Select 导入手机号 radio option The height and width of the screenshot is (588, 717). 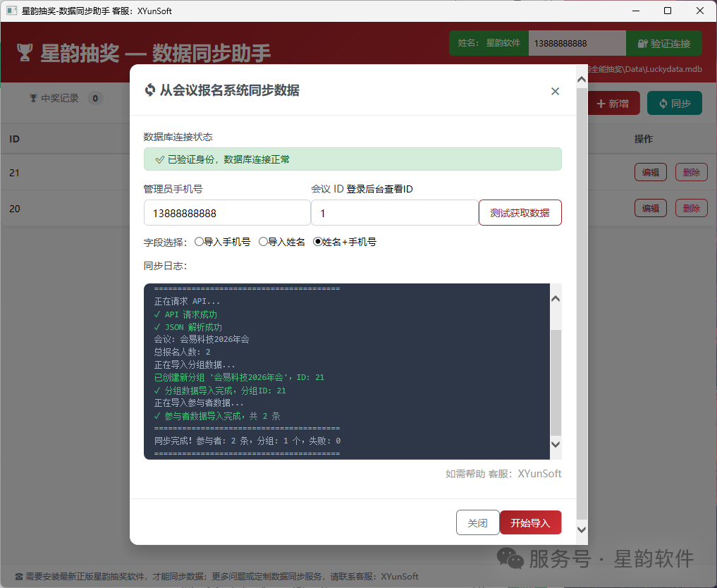[199, 241]
